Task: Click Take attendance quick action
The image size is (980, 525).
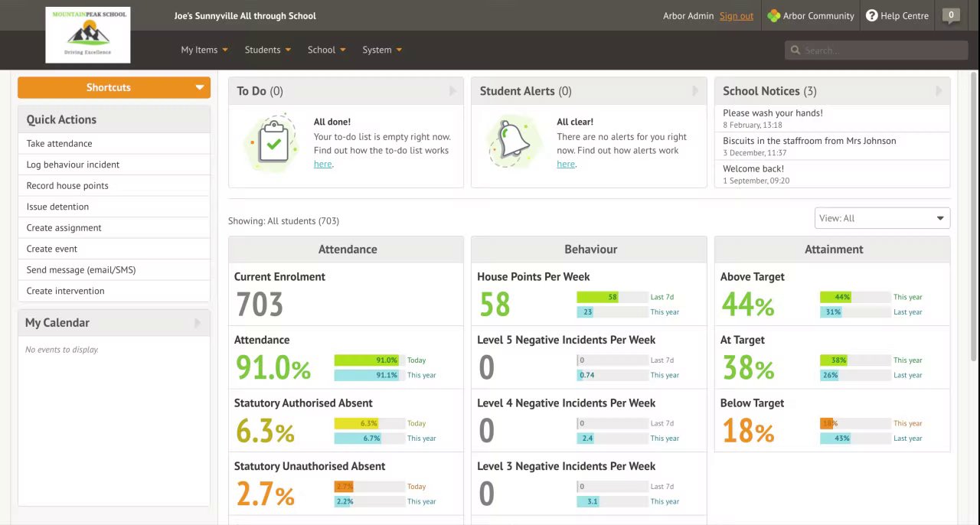Action: (x=114, y=144)
